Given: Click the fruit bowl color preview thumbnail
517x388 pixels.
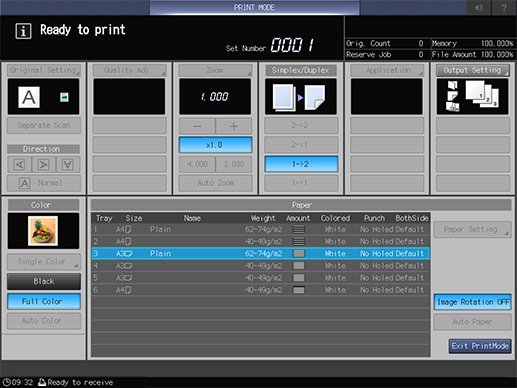Looking at the screenshot, I should coord(43,231).
